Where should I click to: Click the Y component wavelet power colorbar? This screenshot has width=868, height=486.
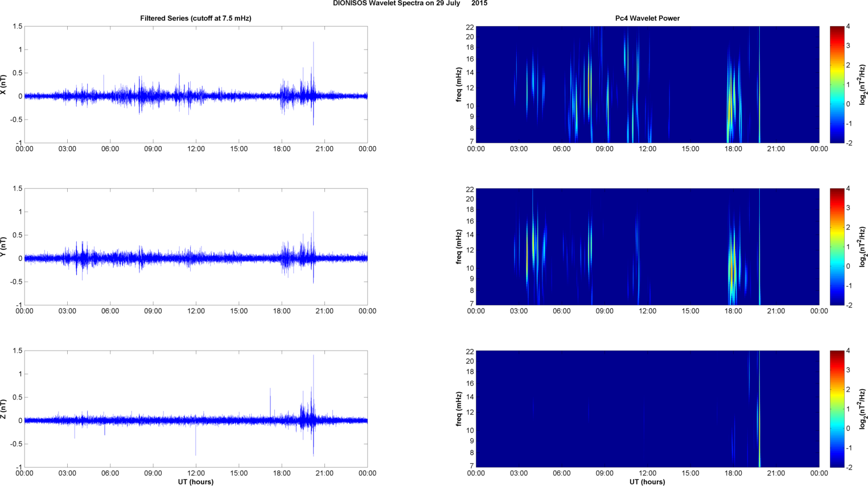(x=837, y=246)
